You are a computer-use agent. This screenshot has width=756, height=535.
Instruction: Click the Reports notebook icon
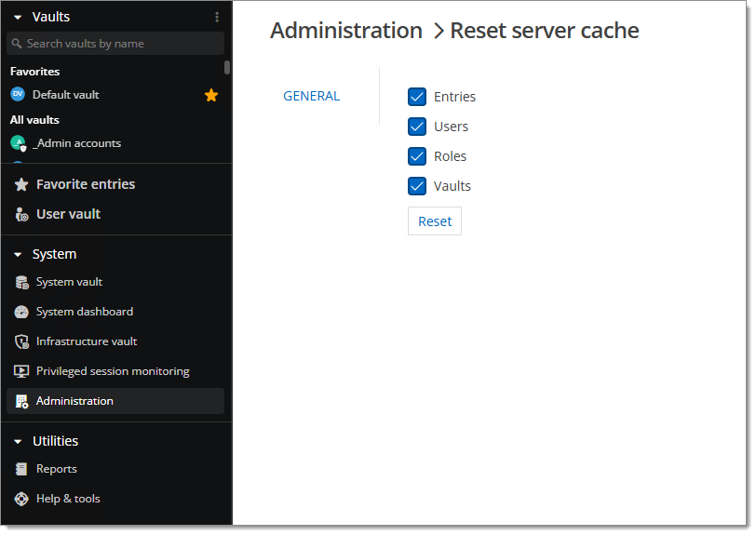21,469
